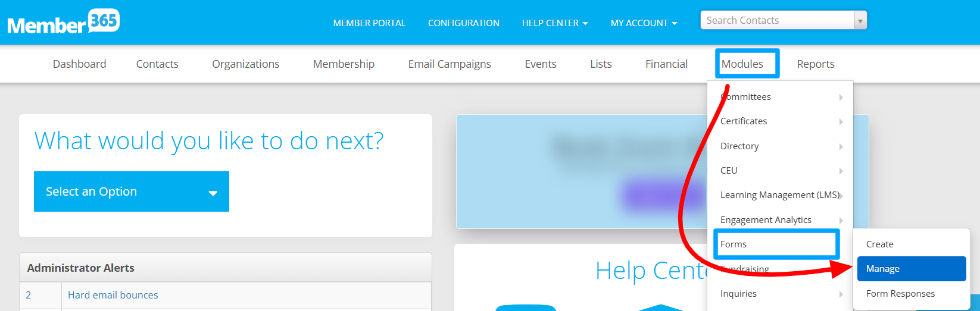Open the Select an Option dropdown
The image size is (980, 311).
(x=132, y=191)
